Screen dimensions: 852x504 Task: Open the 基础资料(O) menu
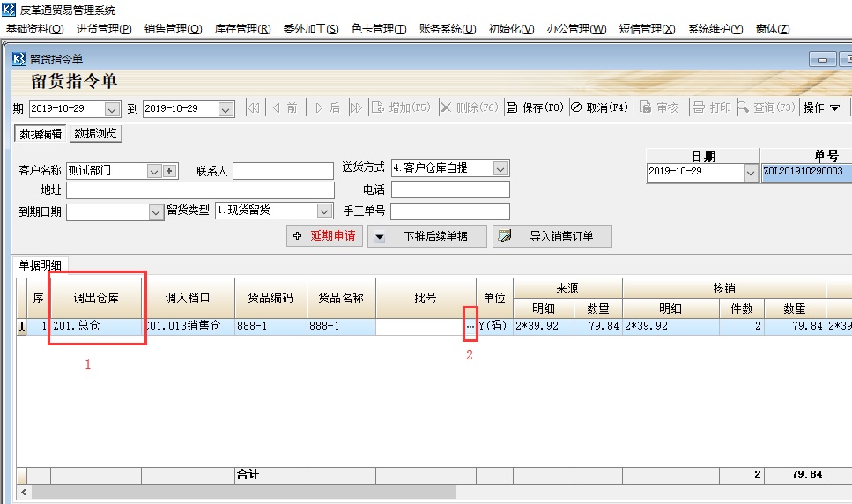pyautogui.click(x=34, y=29)
